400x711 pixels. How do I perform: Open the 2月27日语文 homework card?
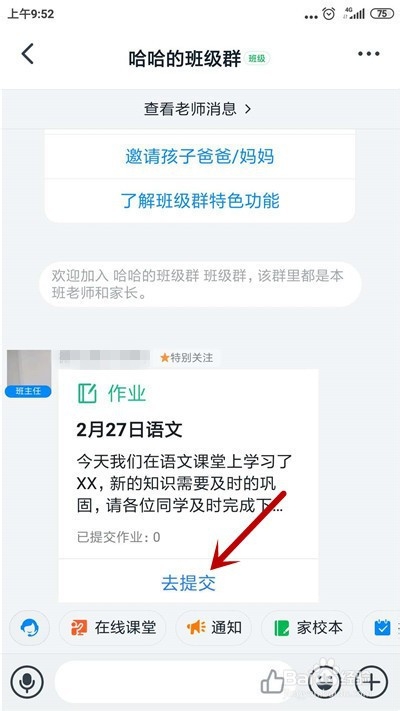tap(188, 463)
